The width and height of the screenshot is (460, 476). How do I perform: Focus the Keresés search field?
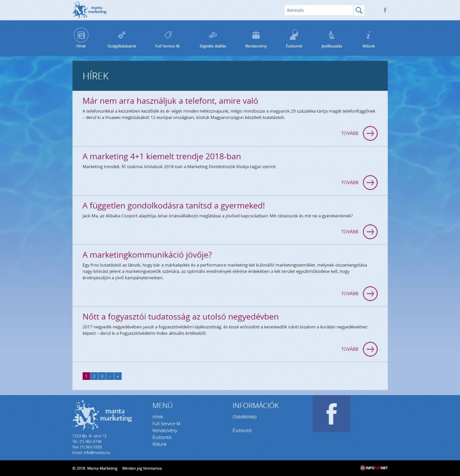[319, 10]
